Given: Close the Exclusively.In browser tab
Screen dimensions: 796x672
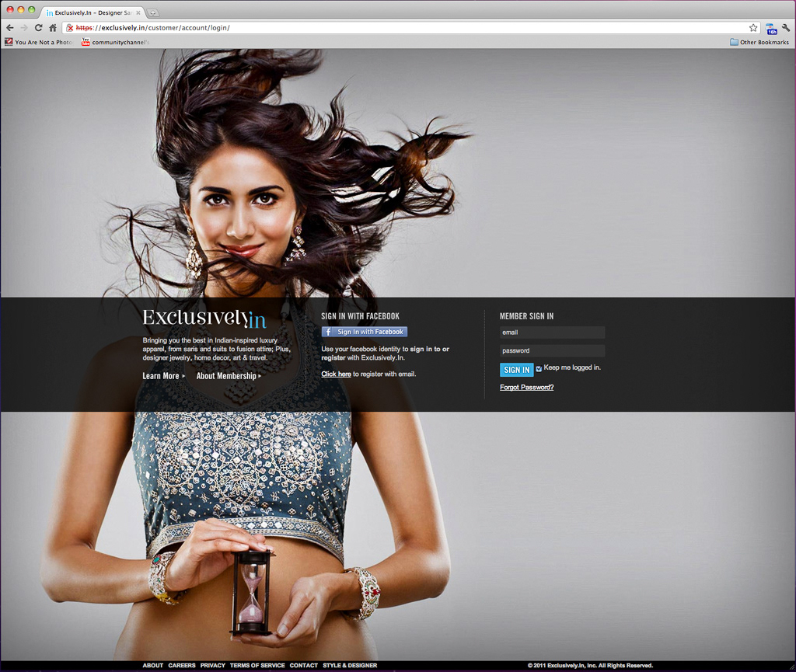Looking at the screenshot, I should pyautogui.click(x=138, y=12).
